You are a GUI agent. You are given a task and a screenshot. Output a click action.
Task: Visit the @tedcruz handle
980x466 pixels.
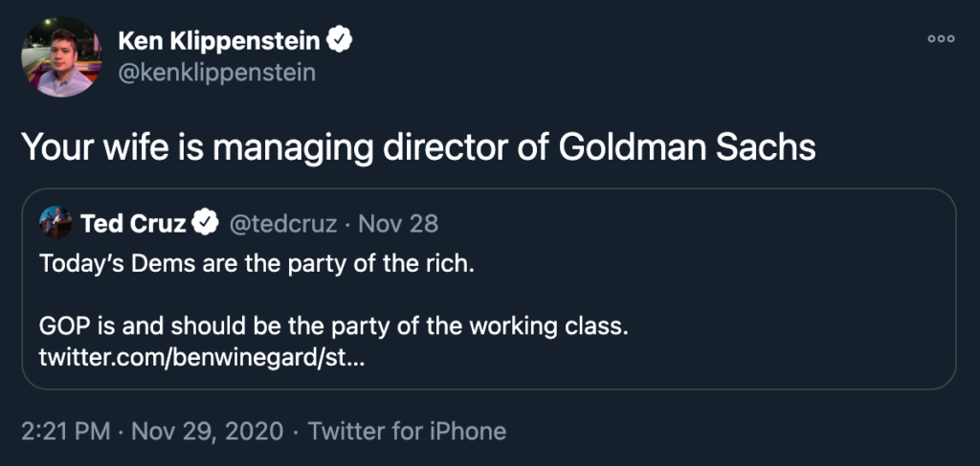[281, 224]
